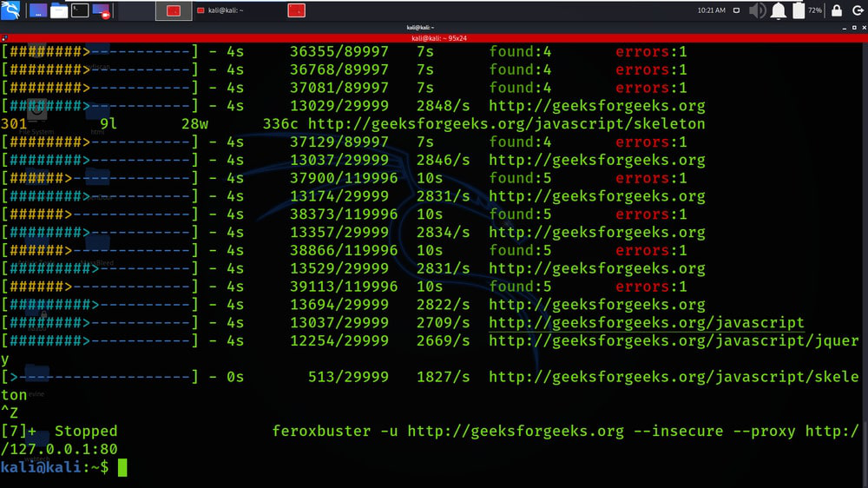Click the 'kali@kali:~$' shell prompt

click(x=55, y=467)
